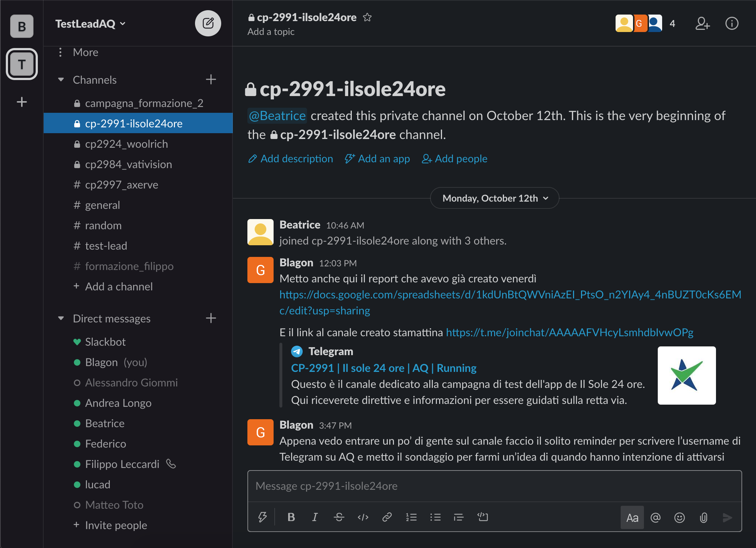Viewport: 756px width, 548px height.
Task: Click phone icon next to Filippo Leccardi
Action: point(171,464)
